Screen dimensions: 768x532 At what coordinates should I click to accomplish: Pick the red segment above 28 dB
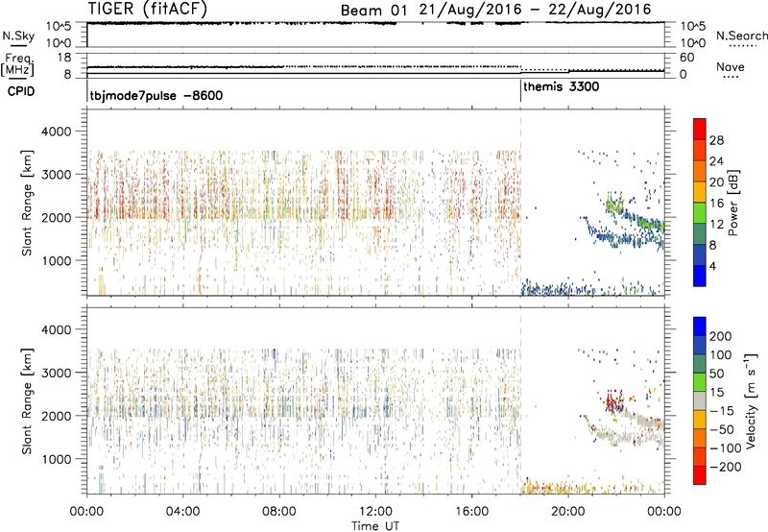tap(700, 129)
